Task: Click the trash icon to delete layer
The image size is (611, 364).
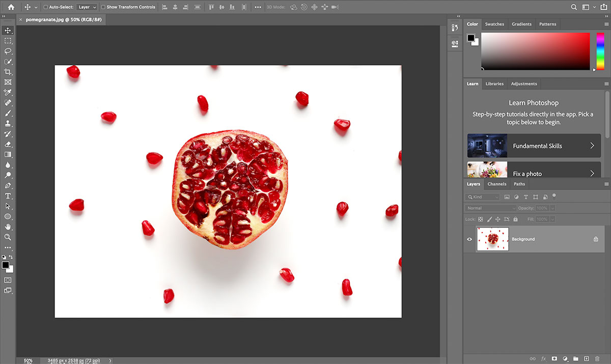Action: 597,359
